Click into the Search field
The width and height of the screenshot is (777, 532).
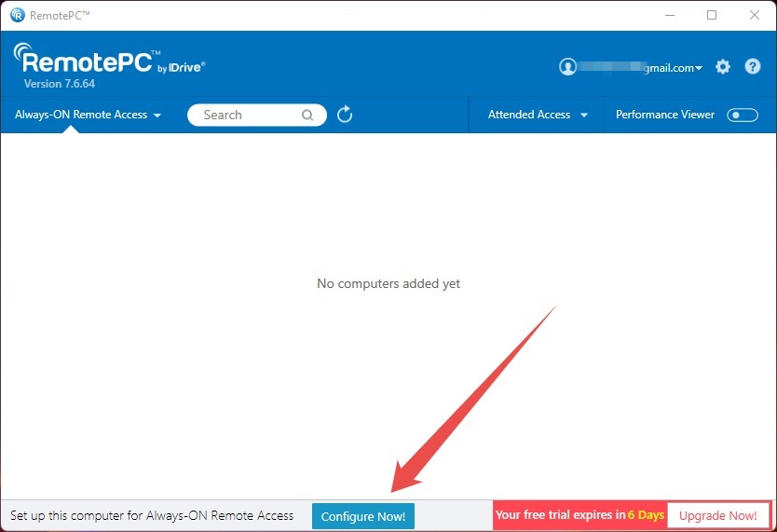pos(257,115)
